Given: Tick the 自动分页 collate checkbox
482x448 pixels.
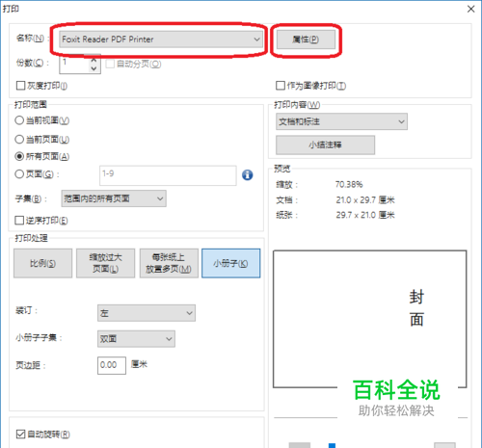Looking at the screenshot, I should (x=110, y=64).
